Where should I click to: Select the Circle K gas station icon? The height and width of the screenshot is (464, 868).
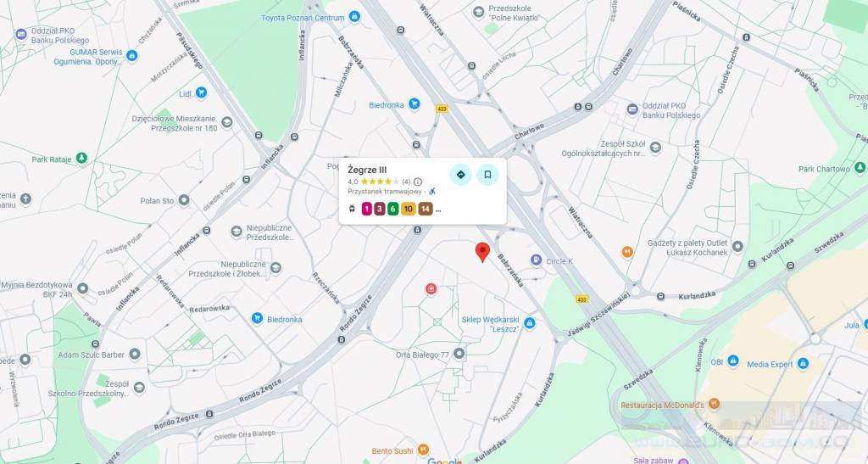[536, 260]
